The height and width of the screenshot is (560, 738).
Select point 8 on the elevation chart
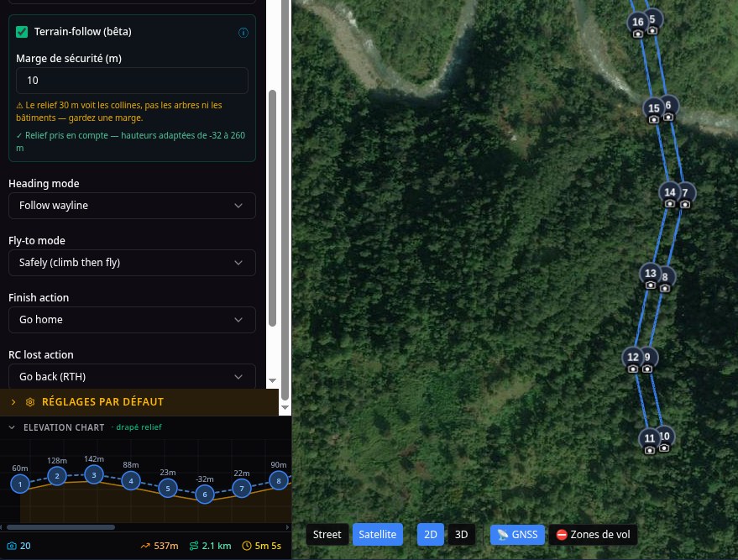[279, 480]
